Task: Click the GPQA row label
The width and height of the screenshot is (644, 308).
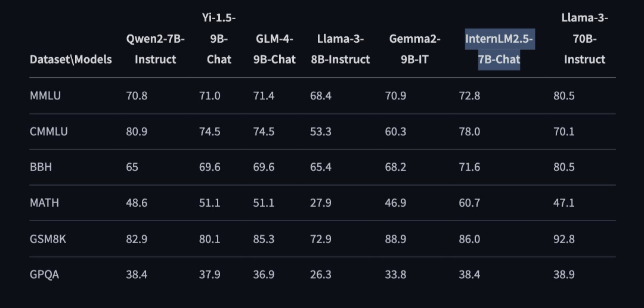Action: 44,274
